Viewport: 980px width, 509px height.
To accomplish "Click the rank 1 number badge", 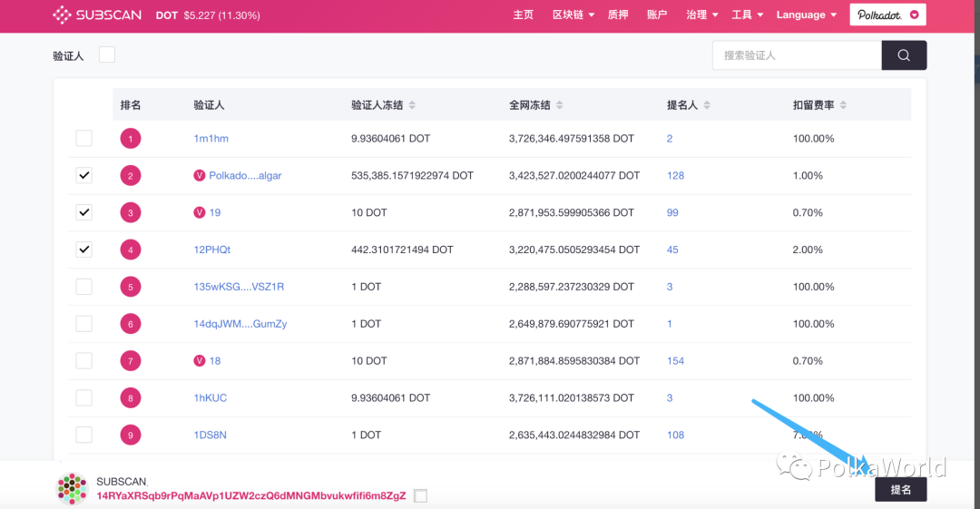I will [131, 139].
